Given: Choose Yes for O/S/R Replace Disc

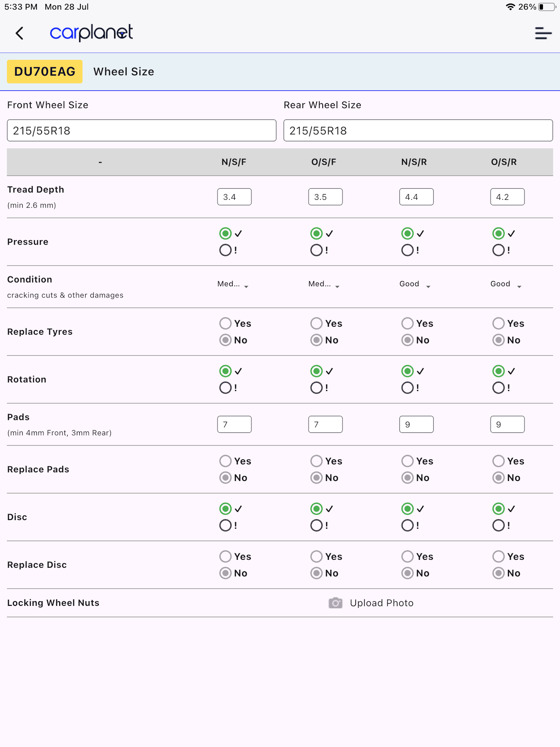Looking at the screenshot, I should [498, 556].
